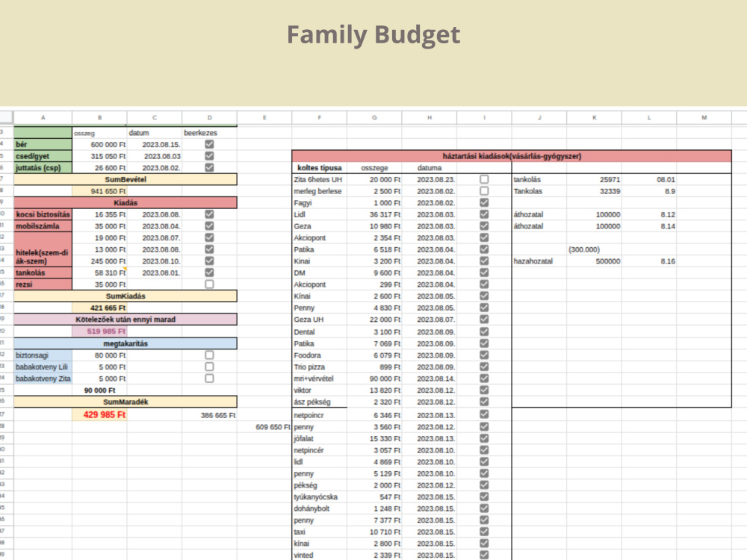Select column K header
Image resolution: width=747 pixels, height=560 pixels.
coord(594,117)
